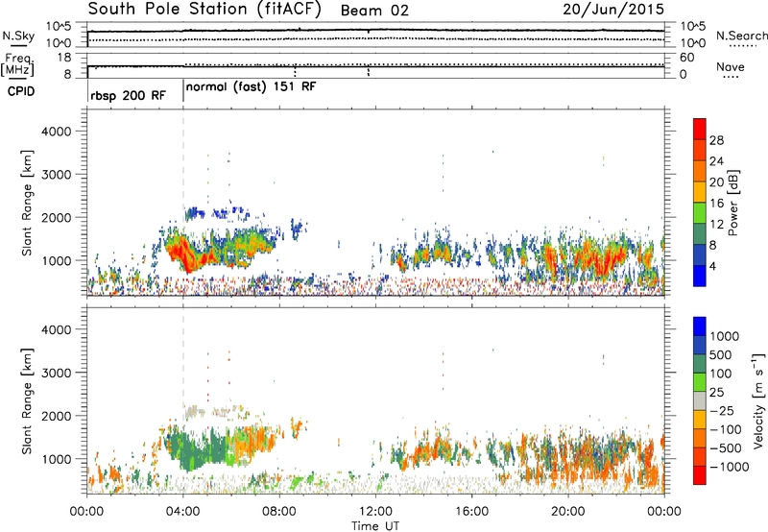Pick the gray segment of velocity color bar
Image resolution: width=768 pixels, height=532 pixels.
pyautogui.click(x=700, y=400)
